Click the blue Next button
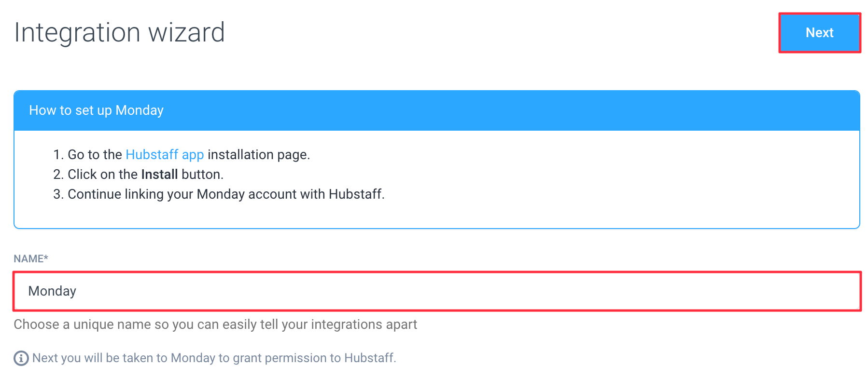The image size is (868, 379). click(819, 33)
